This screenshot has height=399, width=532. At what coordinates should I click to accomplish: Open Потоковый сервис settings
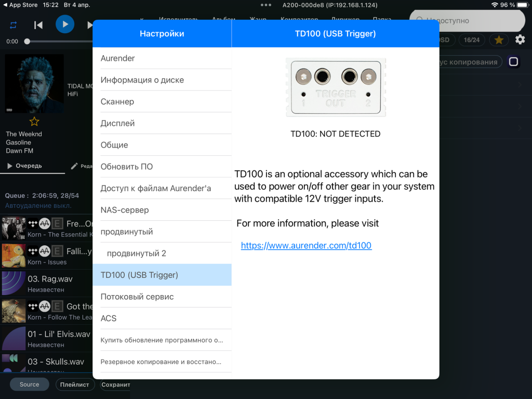click(x=162, y=297)
